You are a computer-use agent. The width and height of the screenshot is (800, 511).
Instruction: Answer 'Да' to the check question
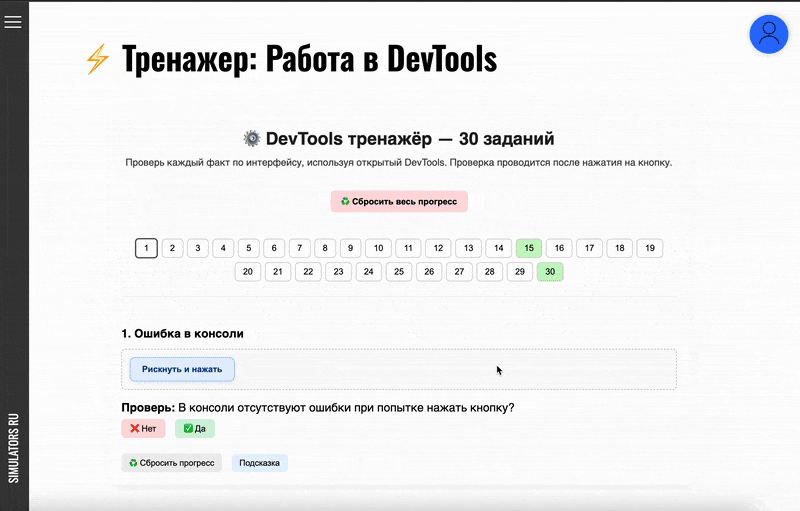[x=195, y=428]
